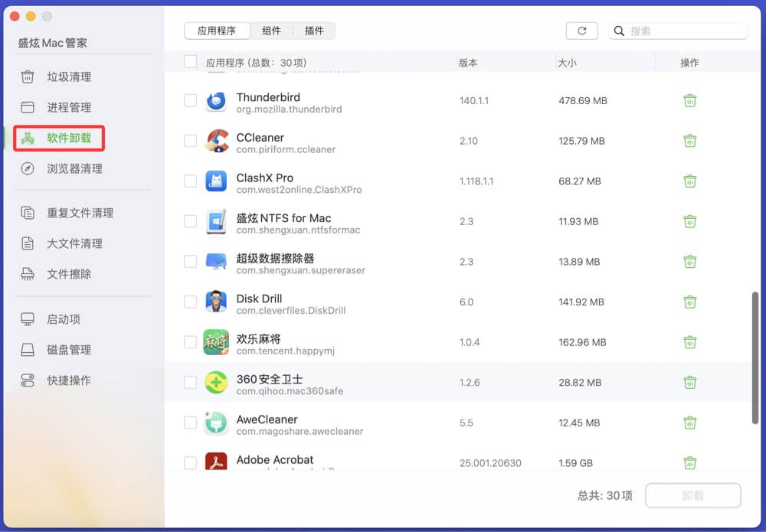
Task: Click the trash icon next to Thunderbird
Action: point(690,100)
